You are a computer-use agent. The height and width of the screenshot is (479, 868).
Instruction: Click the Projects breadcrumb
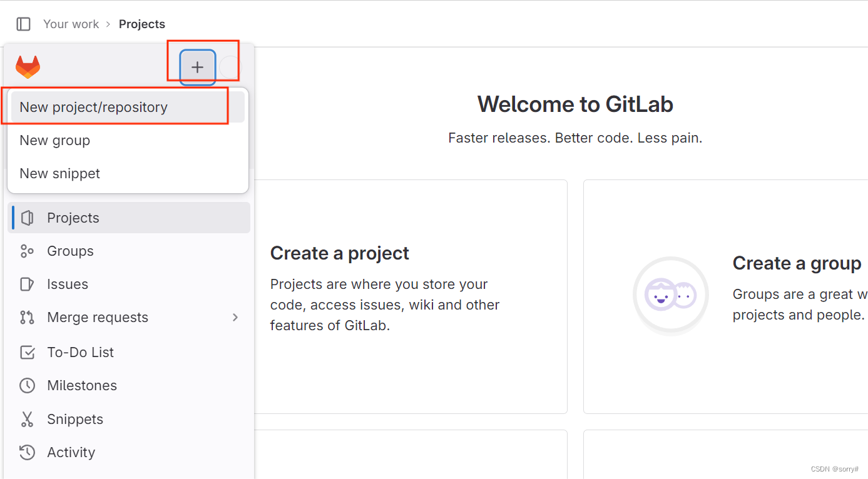(x=142, y=24)
